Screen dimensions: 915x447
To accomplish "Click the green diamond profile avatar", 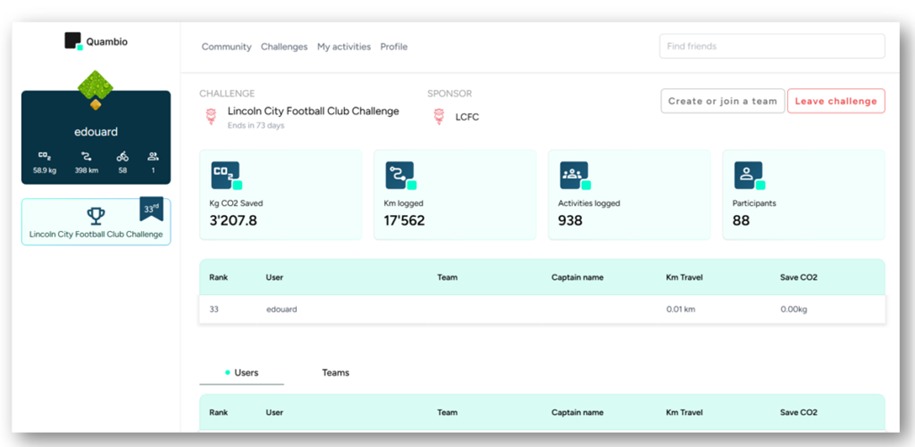I will (95, 89).
